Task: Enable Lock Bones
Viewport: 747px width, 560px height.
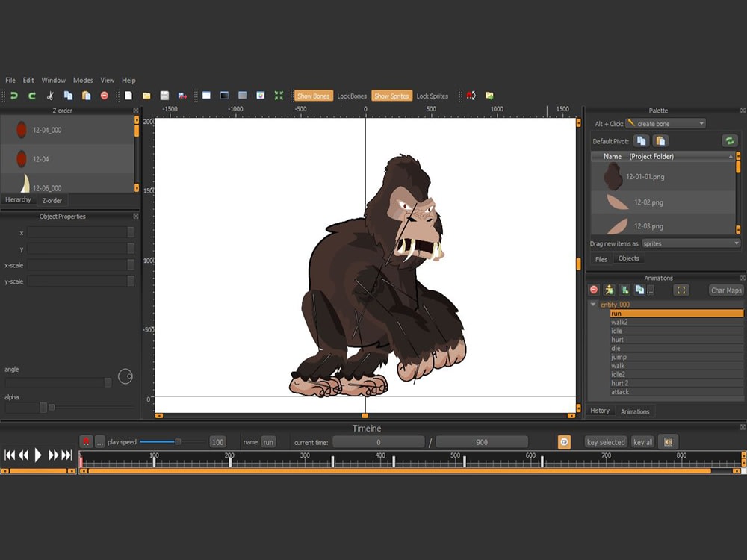Action: click(352, 96)
